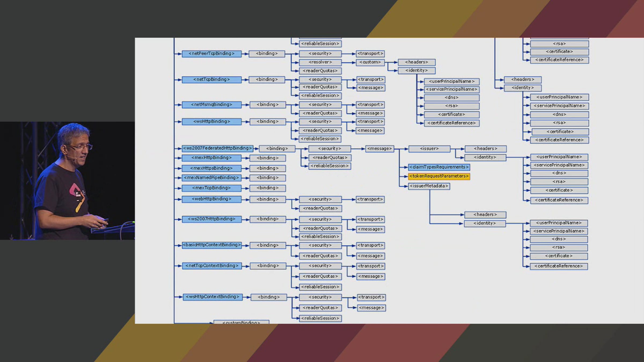The width and height of the screenshot is (644, 362).
Task: Select the issuerMetadata node
Action: 429,186
